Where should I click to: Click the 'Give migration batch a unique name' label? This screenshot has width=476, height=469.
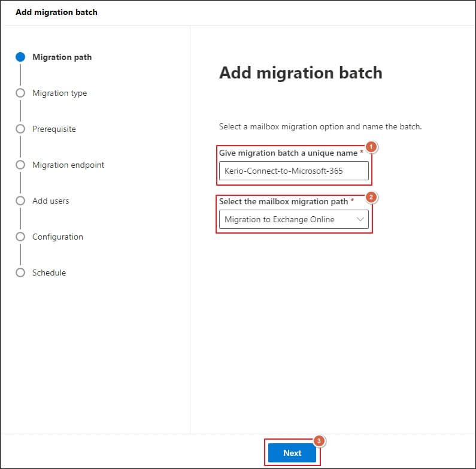pos(288,153)
